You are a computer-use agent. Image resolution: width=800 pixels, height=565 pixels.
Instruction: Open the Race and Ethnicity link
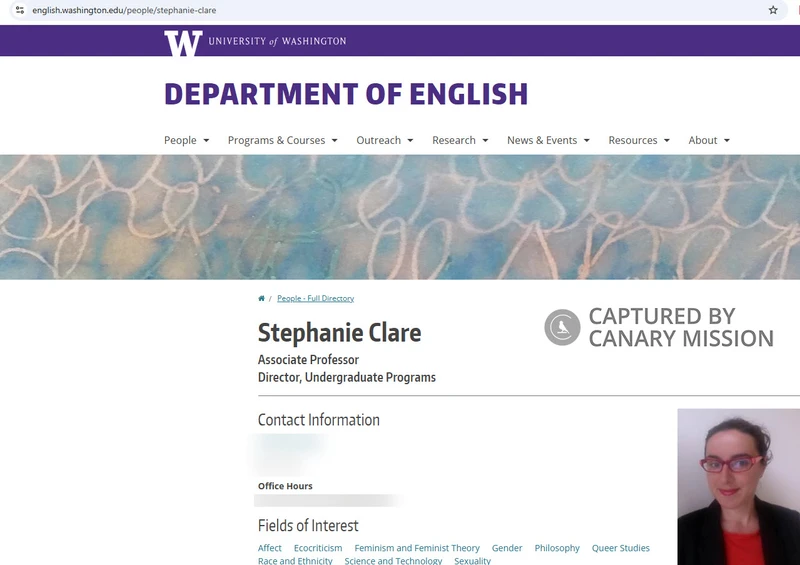tap(295, 560)
